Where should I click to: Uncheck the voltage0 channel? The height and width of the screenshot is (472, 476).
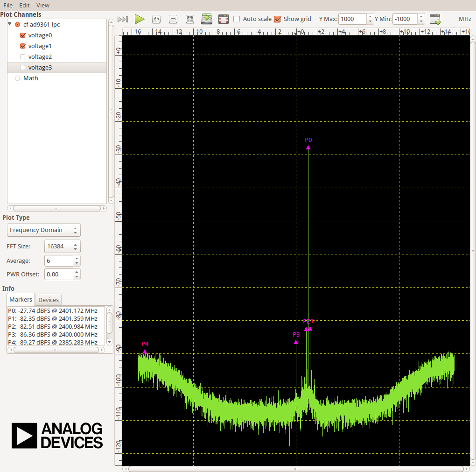[23, 35]
